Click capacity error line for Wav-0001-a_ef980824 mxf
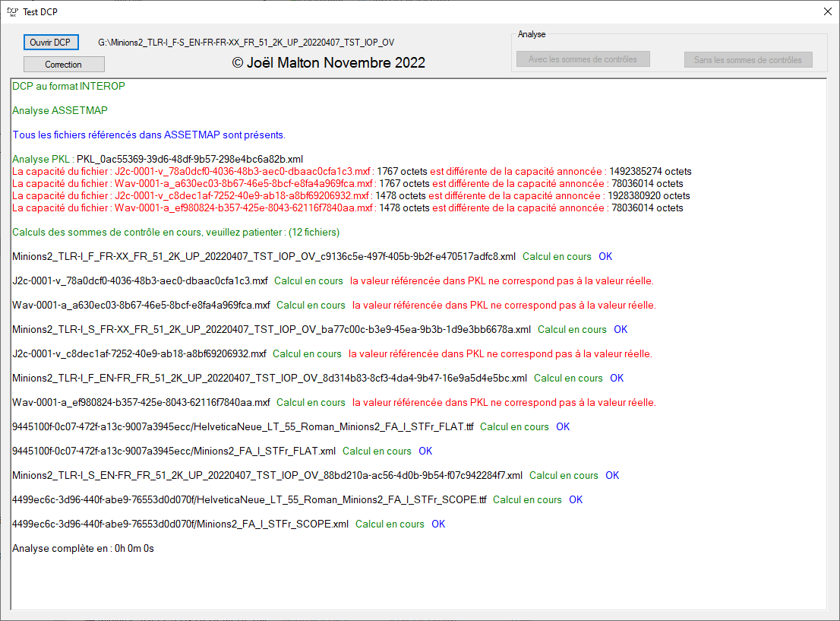The image size is (840, 621). pyautogui.click(x=348, y=208)
